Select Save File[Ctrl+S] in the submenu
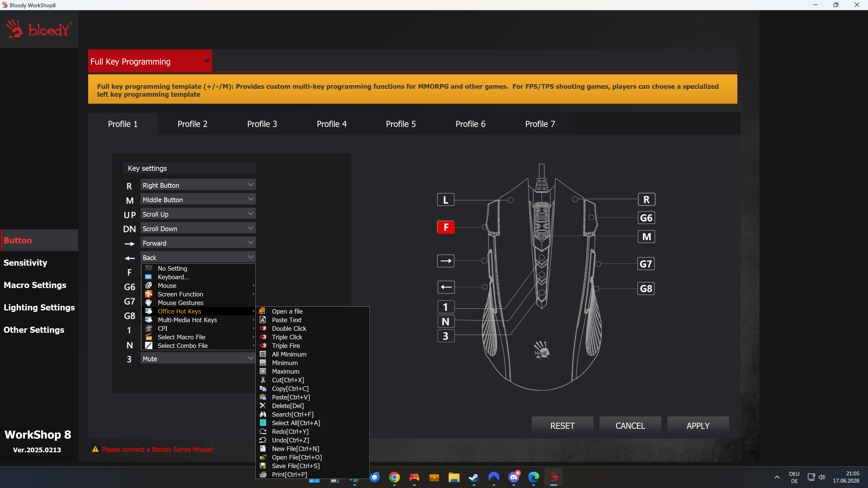This screenshot has width=868, height=488. pyautogui.click(x=312, y=466)
